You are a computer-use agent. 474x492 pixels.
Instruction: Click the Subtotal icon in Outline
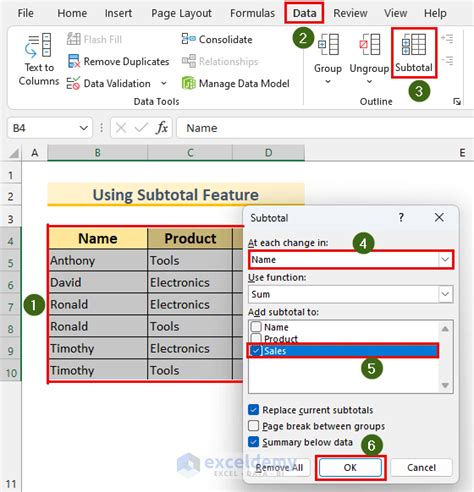tap(414, 44)
